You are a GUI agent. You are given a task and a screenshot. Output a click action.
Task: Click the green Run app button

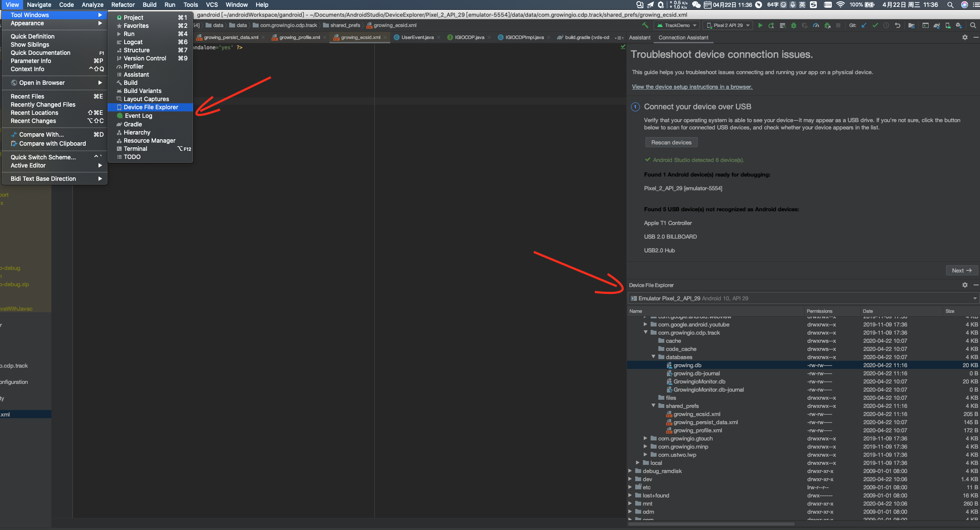760,25
